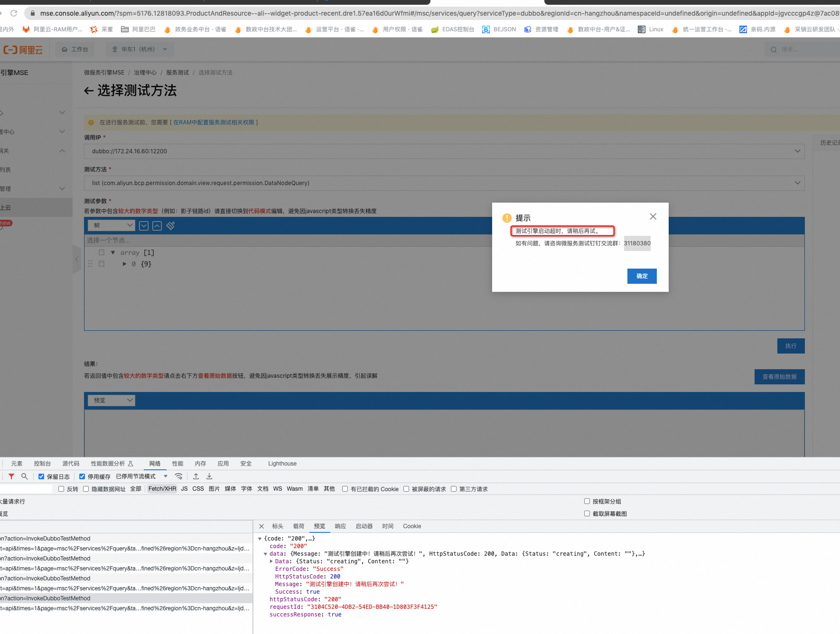Viewport: 840px width, 634px height.
Task: Open the 调用IP dropdown with dubbo://172.24.16.60:12200
Action: tap(444, 151)
